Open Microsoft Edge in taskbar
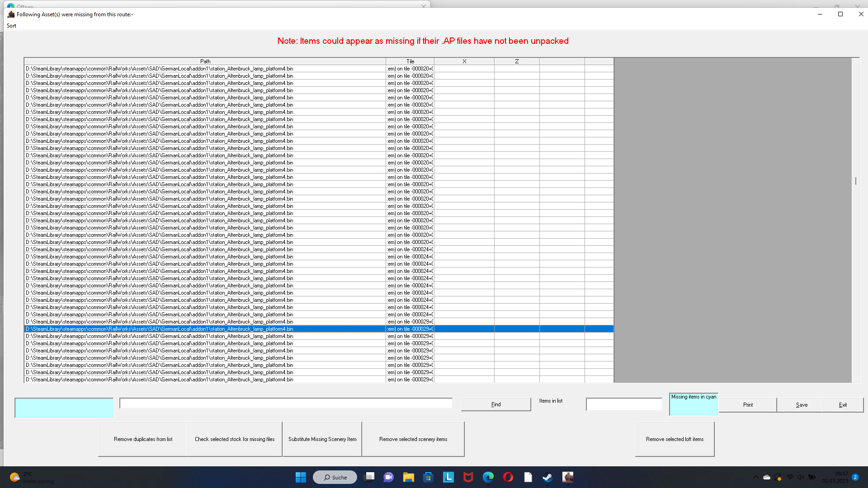 tap(488, 477)
